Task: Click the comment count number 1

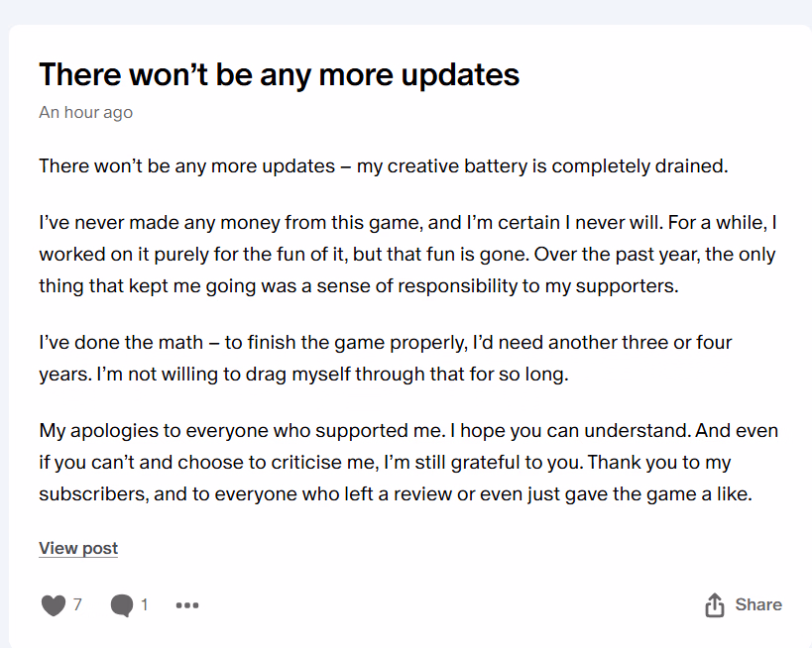Action: click(x=145, y=604)
